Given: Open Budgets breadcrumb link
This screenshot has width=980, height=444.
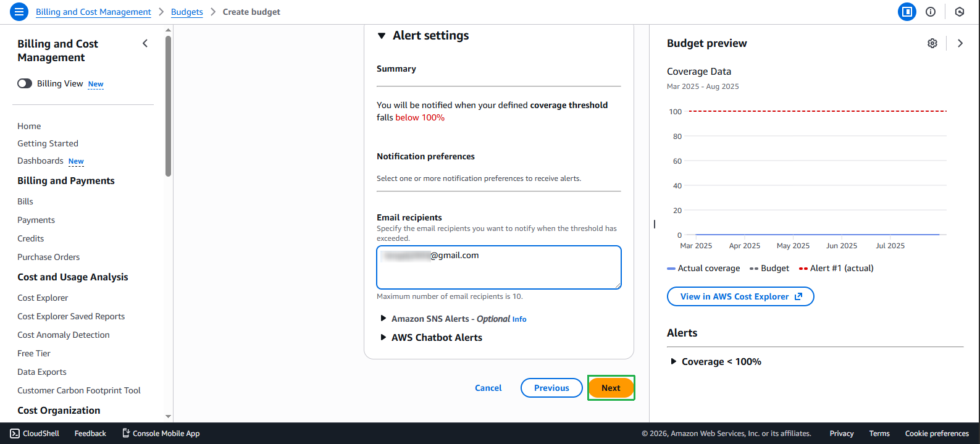Looking at the screenshot, I should click(x=187, y=12).
